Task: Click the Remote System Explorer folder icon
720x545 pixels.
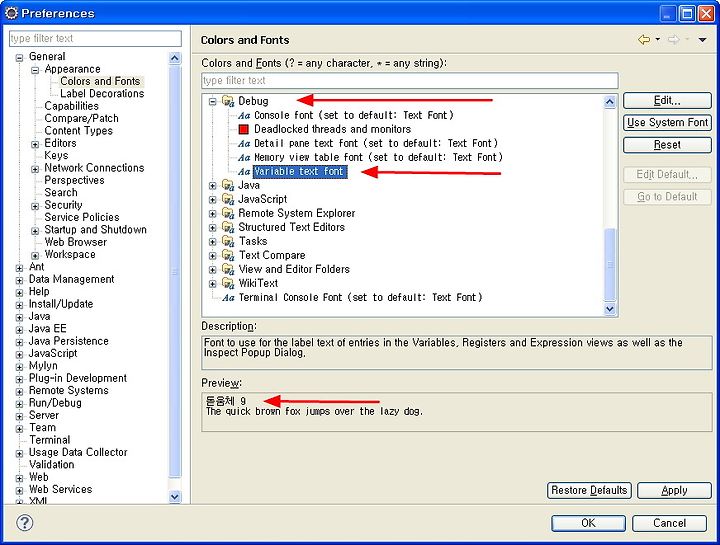Action: 228,213
